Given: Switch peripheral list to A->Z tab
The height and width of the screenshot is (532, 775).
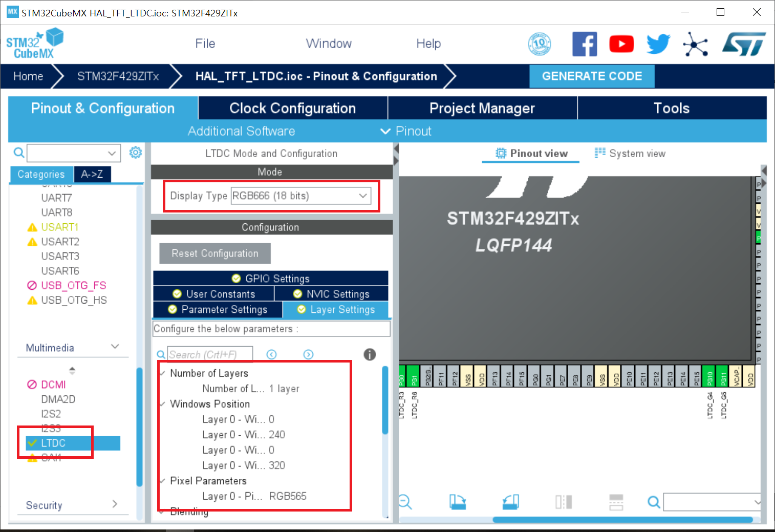Looking at the screenshot, I should [x=92, y=174].
